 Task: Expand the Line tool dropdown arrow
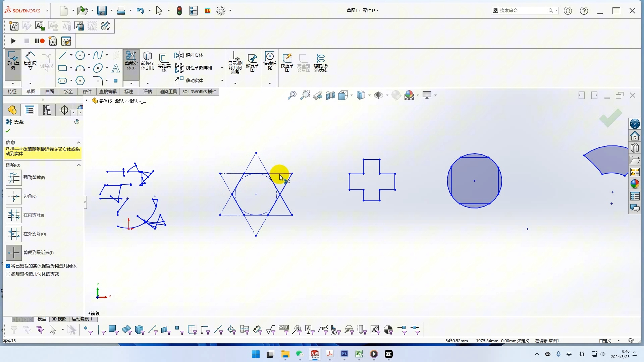click(x=71, y=55)
